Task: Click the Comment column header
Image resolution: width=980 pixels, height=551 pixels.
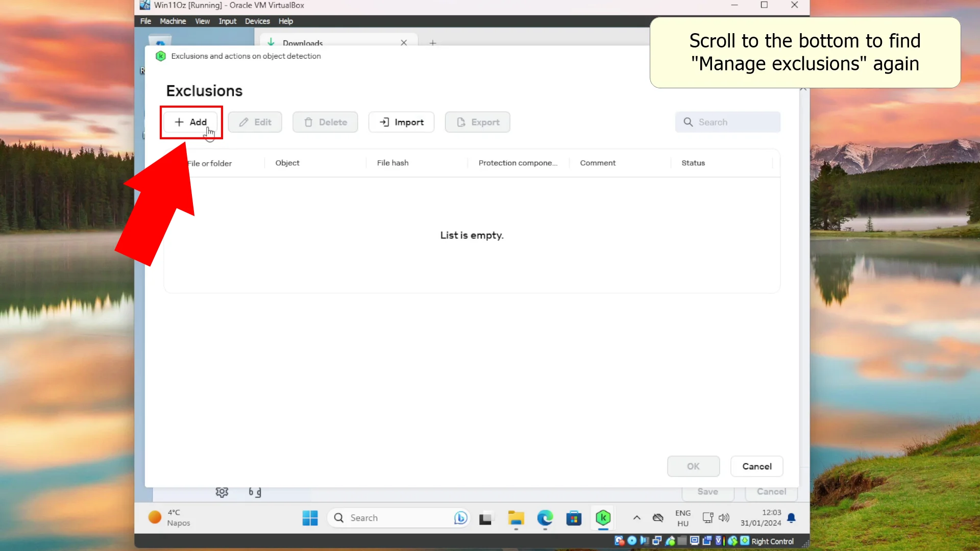Action: [598, 163]
